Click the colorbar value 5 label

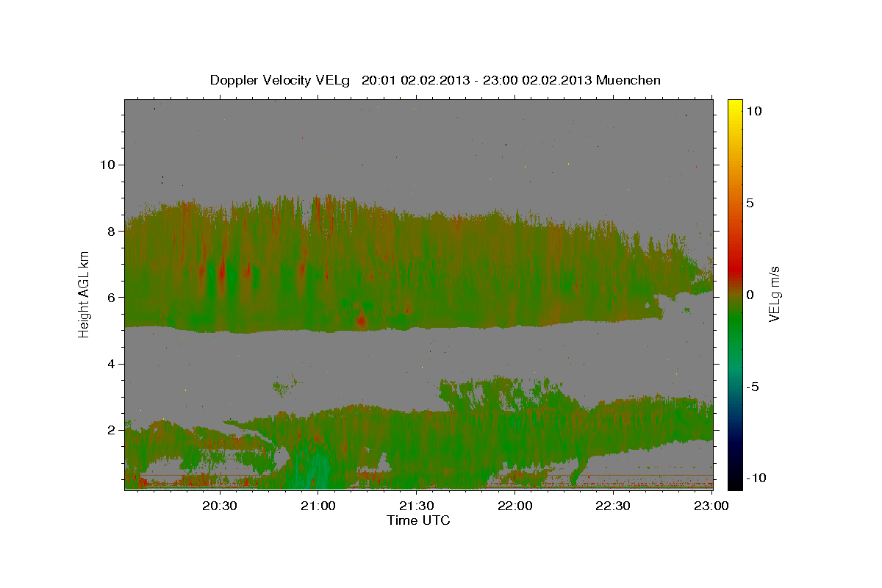(750, 202)
